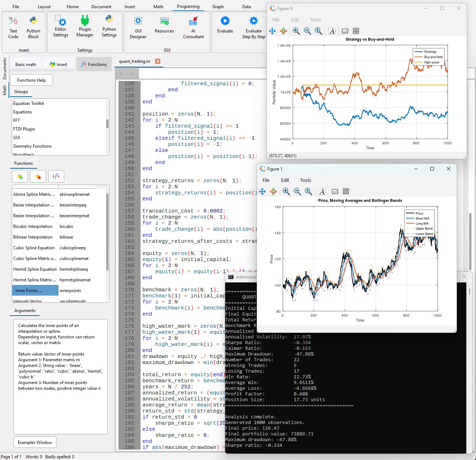
Task: Run the Evaluate command
Action: (x=225, y=26)
